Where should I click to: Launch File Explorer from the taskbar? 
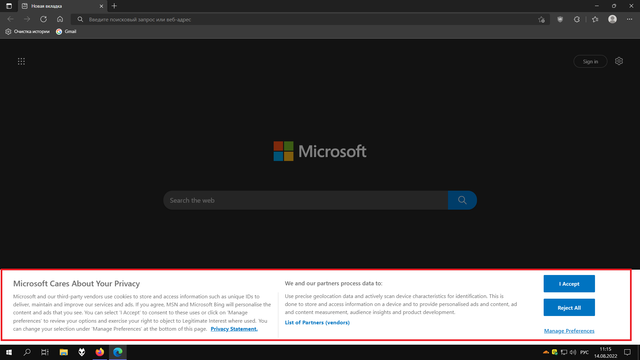click(x=64, y=352)
